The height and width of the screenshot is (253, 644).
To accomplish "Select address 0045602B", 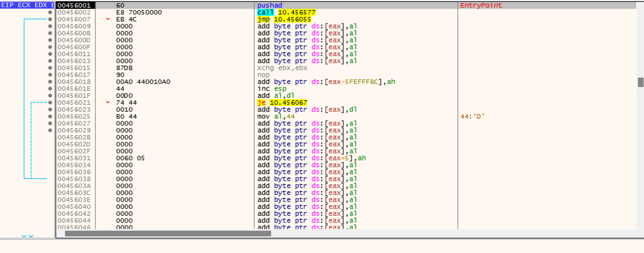I will [x=74, y=137].
